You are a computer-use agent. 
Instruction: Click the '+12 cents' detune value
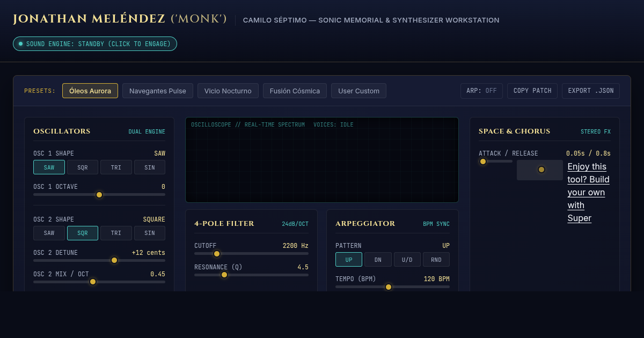tap(149, 253)
